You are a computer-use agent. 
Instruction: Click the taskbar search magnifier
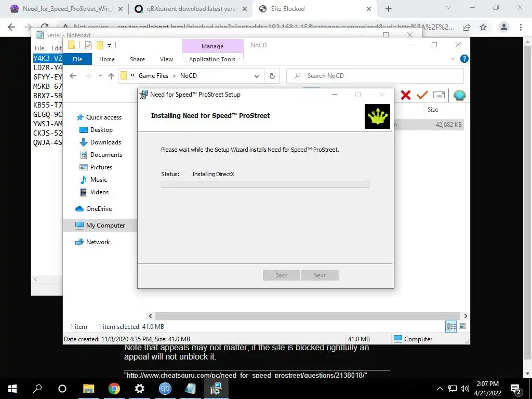(37, 389)
